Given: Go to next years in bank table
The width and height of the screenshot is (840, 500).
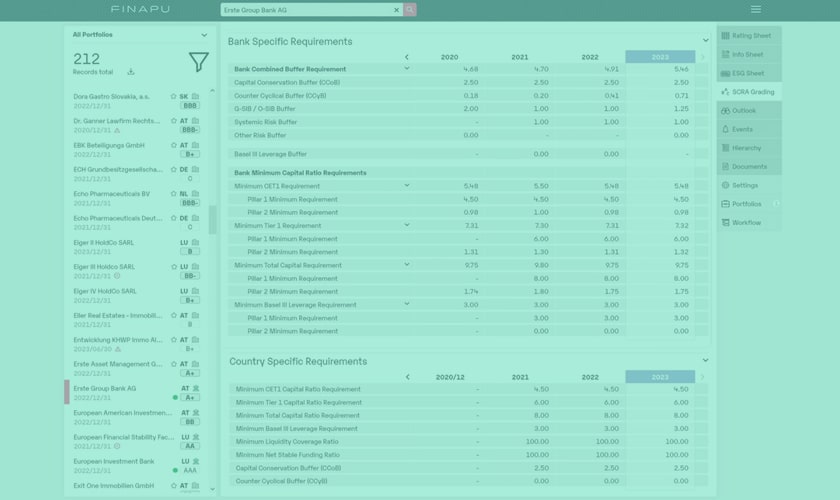Looking at the screenshot, I should 702,57.
